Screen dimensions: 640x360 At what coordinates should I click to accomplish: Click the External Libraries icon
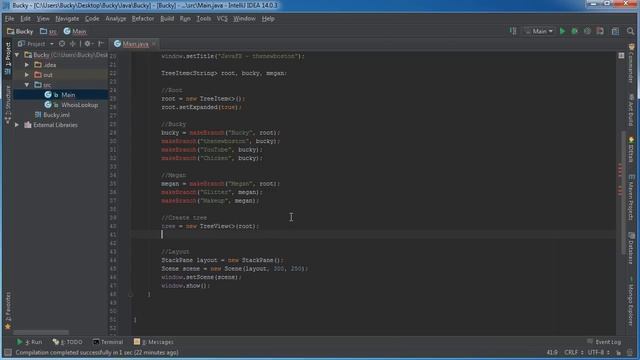click(x=28, y=125)
